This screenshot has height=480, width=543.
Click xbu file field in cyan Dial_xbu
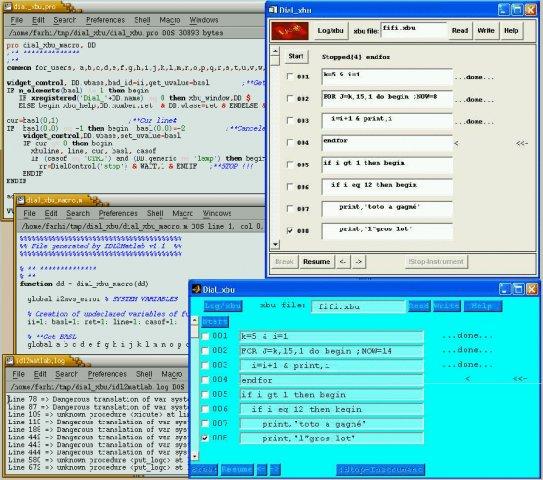[x=358, y=306]
